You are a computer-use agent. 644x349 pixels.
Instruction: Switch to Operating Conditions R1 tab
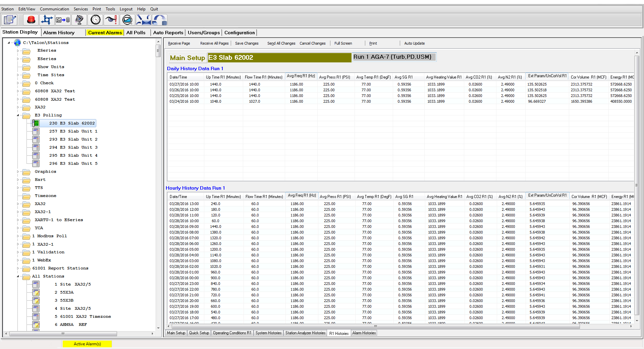point(232,333)
